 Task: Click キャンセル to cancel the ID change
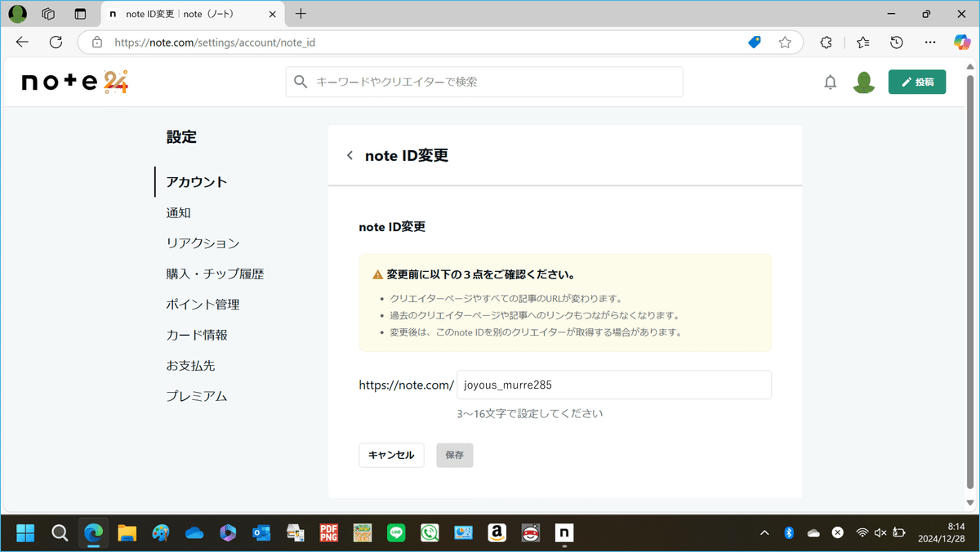pyautogui.click(x=391, y=455)
